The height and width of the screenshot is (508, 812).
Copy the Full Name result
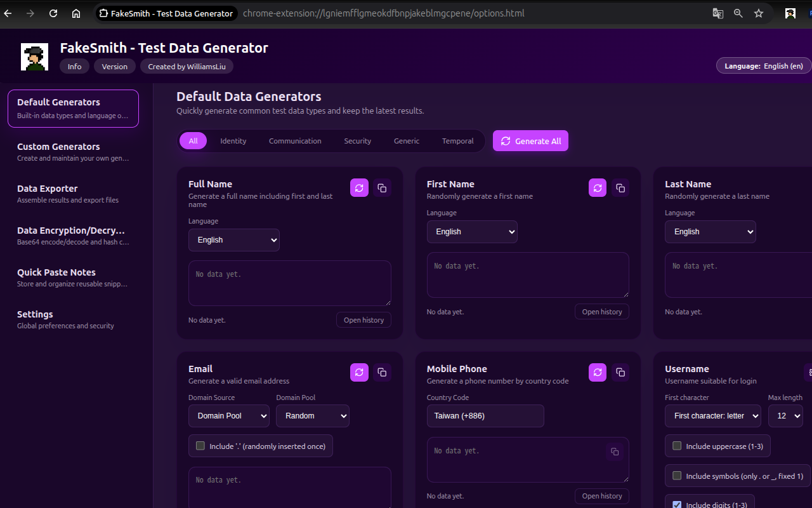point(382,187)
